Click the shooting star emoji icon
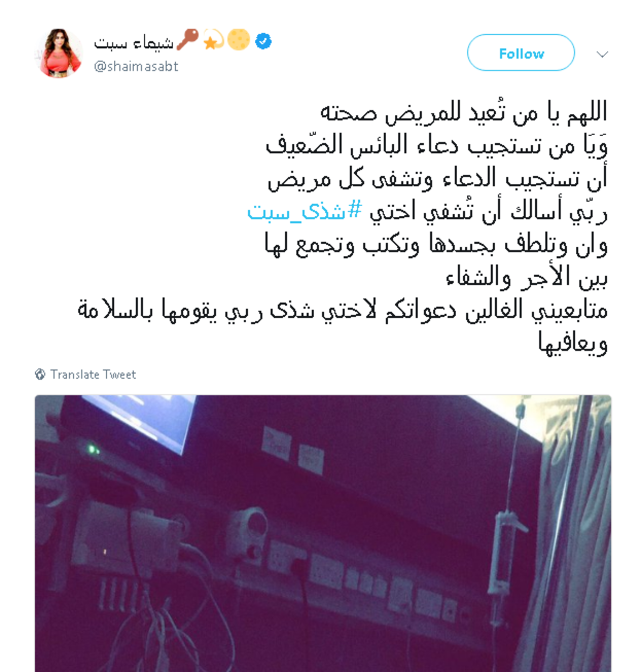 click(x=213, y=40)
